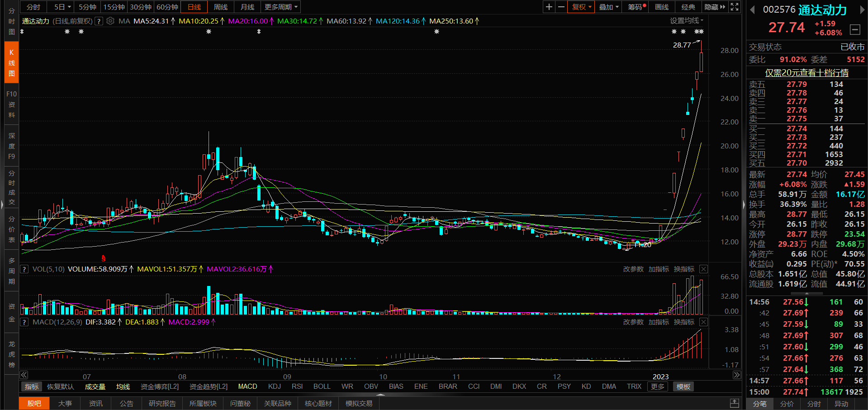Open the 复权 dropdown
This screenshot has height=410, width=868.
point(581,7)
